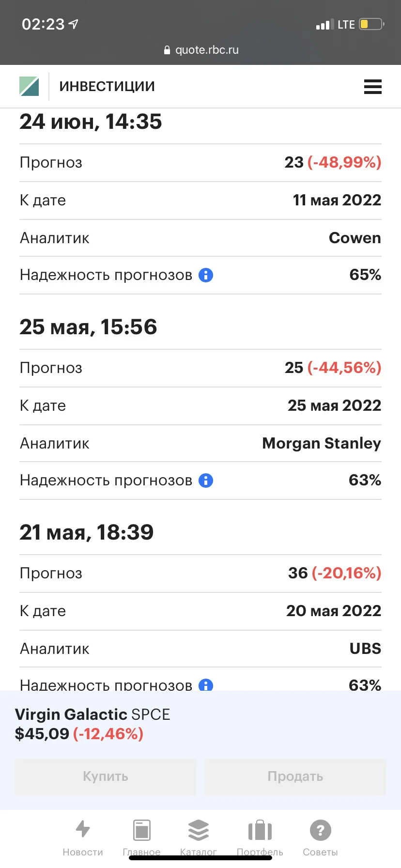Tap the RBC green logo

click(29, 86)
